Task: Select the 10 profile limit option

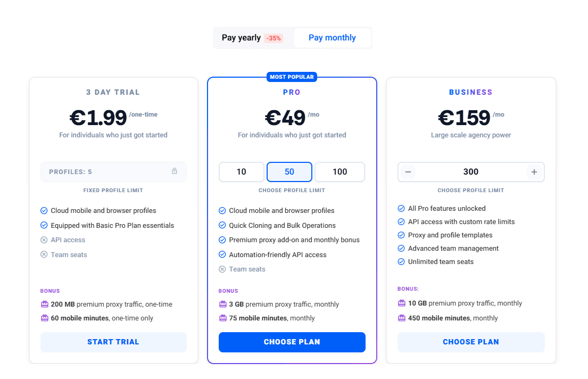Action: pyautogui.click(x=242, y=172)
